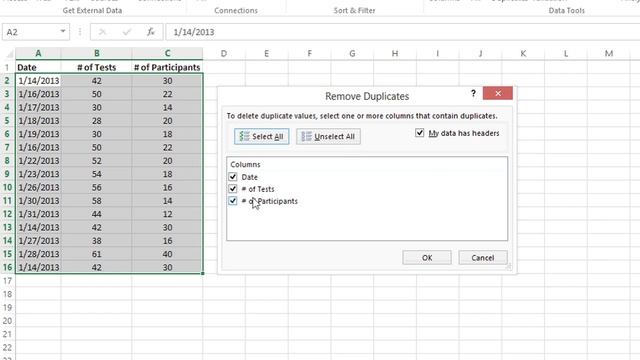Select column D header
Image resolution: width=640 pixels, height=360 pixels.
[x=224, y=53]
